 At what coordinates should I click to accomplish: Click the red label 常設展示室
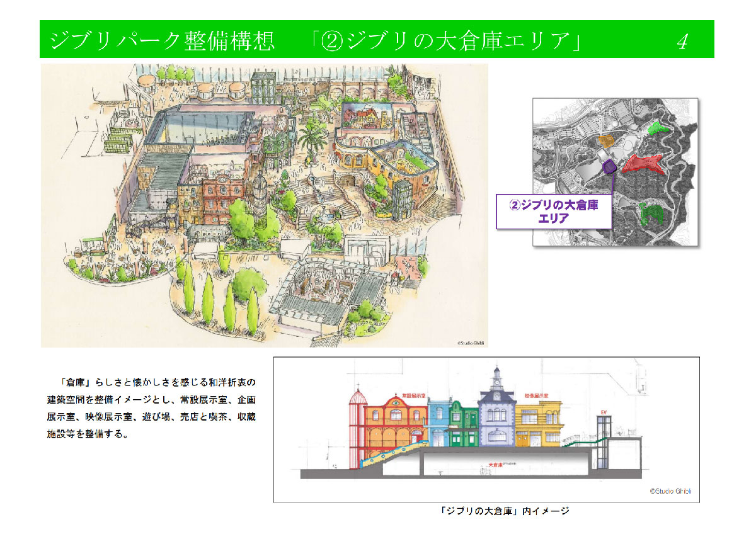coord(415,397)
